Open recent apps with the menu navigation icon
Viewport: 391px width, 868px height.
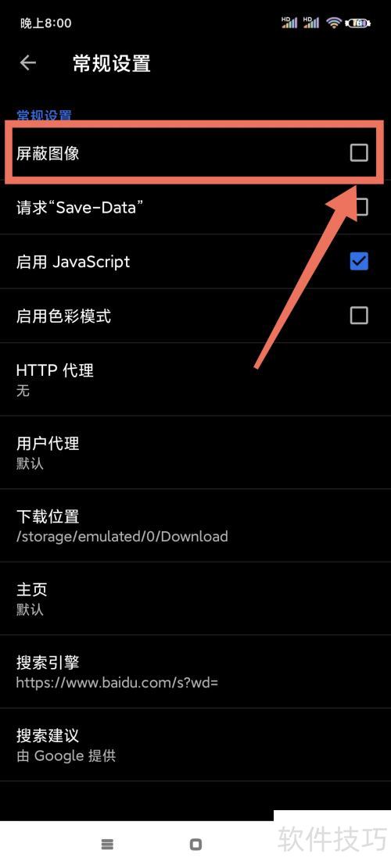107,845
